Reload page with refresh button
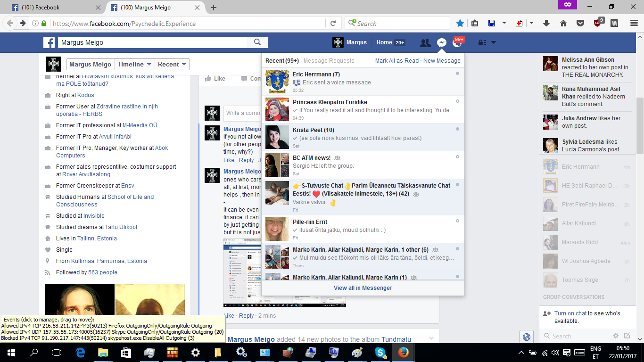 [x=333, y=24]
